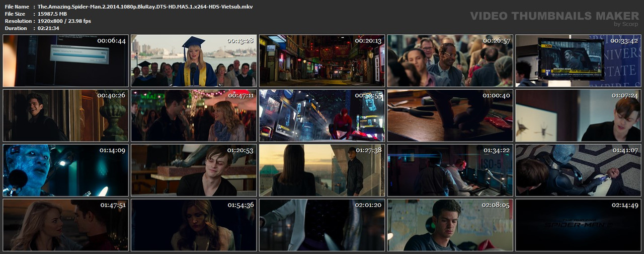Pick the thumbnail stamped 01:07:24
The width and height of the screenshot is (644, 254).
point(579,116)
